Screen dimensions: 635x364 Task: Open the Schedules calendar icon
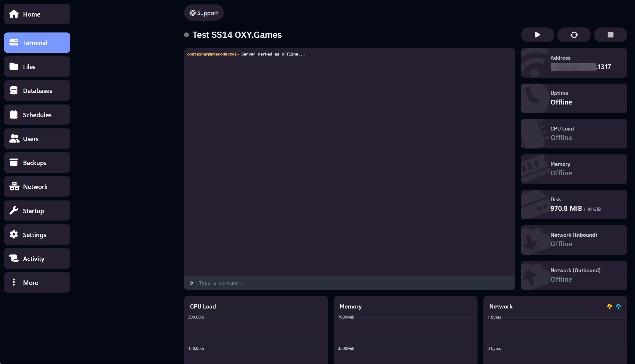click(14, 115)
